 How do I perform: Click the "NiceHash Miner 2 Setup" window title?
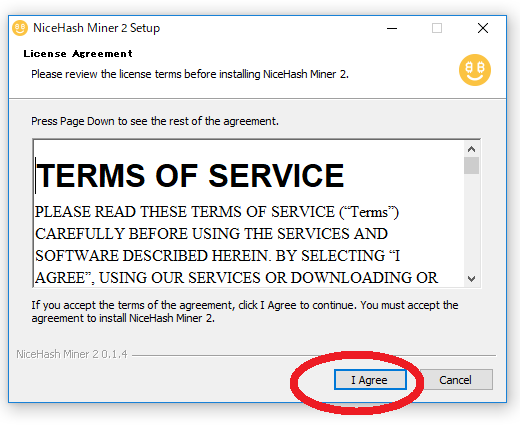click(97, 28)
